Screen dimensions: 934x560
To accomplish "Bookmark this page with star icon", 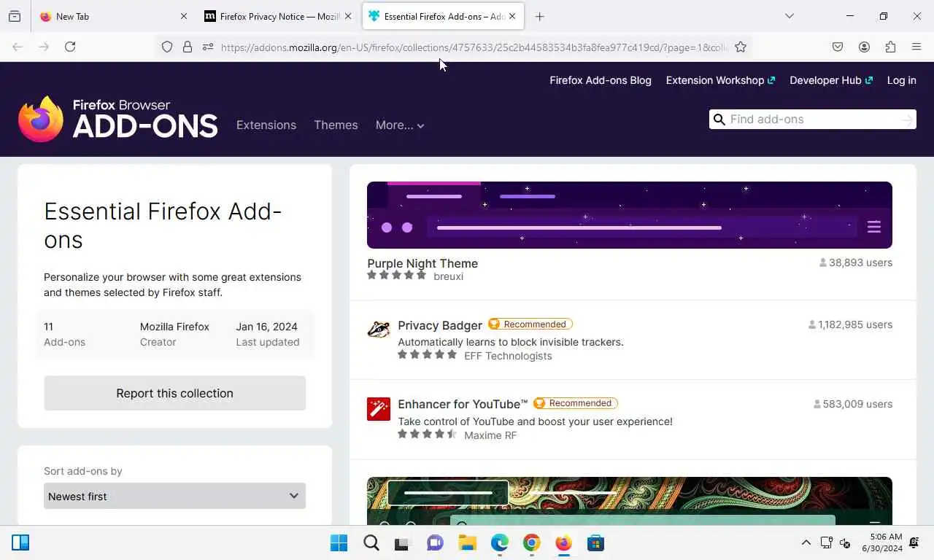I will (x=741, y=47).
